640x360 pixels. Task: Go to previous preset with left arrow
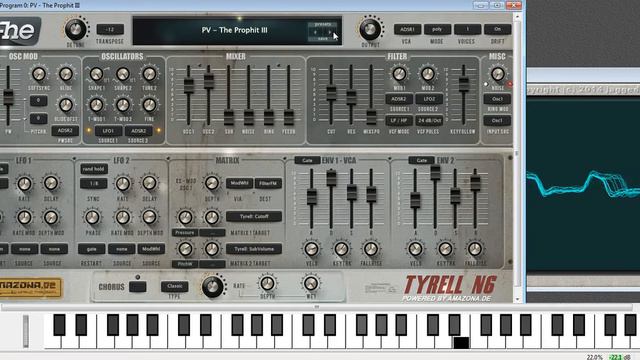point(315,31)
